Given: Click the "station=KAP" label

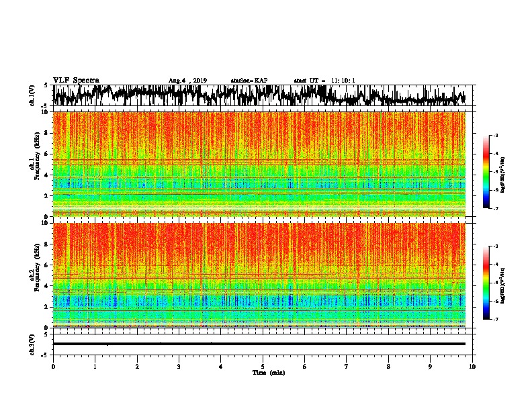Looking at the screenshot, I should tap(249, 81).
